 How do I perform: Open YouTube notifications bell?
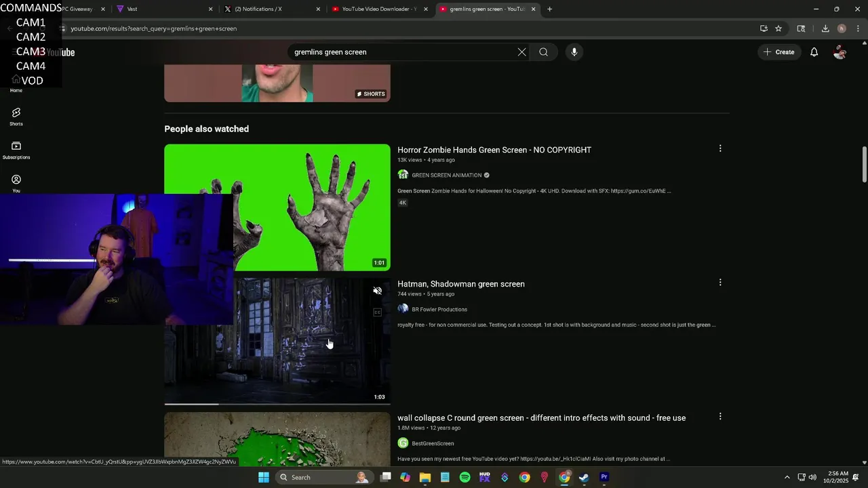point(814,52)
